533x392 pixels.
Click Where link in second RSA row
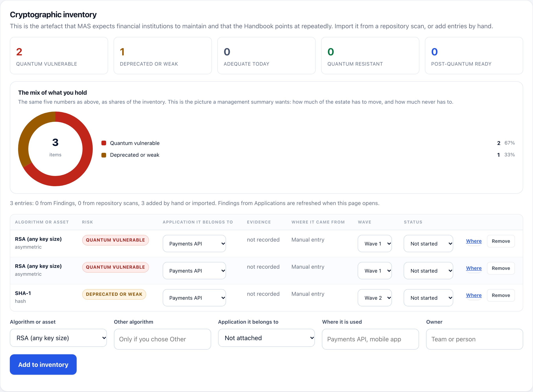(x=474, y=268)
